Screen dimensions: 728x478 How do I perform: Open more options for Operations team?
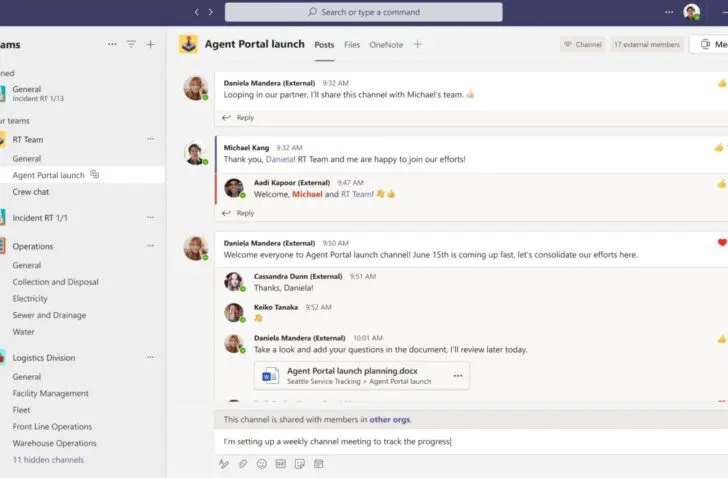point(150,245)
